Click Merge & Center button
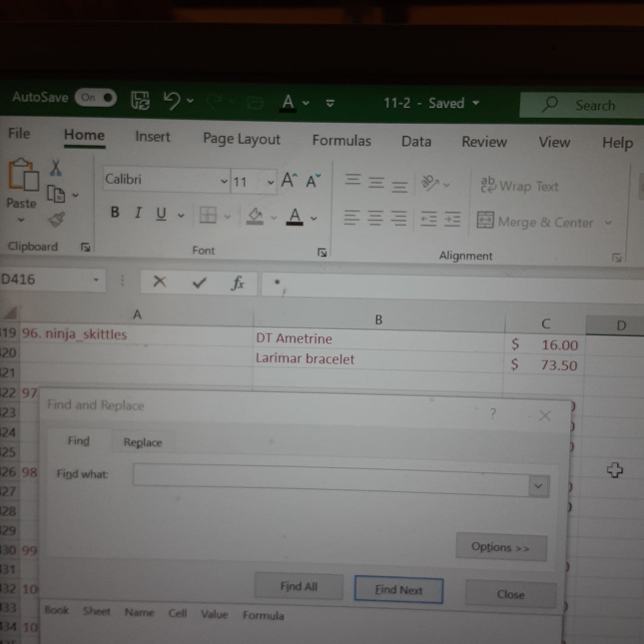Screen dimensions: 644x644 click(x=535, y=221)
